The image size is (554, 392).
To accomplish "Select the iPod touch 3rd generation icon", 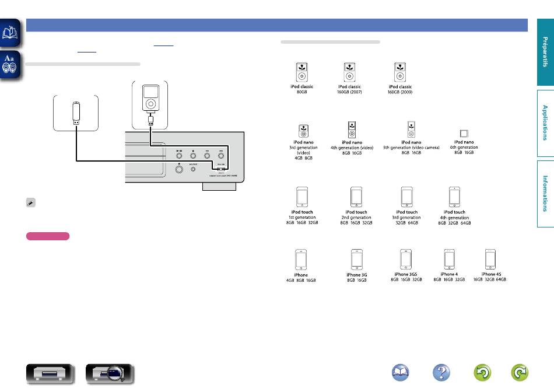I will click(406, 197).
